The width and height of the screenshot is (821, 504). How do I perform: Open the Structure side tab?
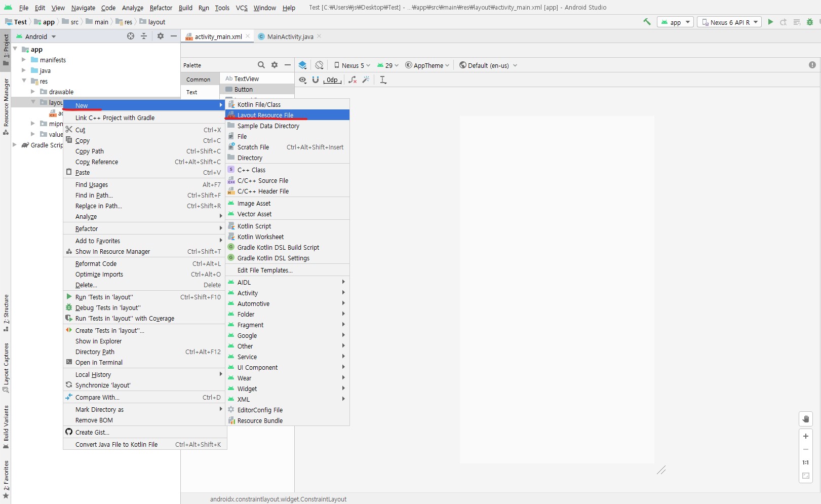[x=6, y=313]
